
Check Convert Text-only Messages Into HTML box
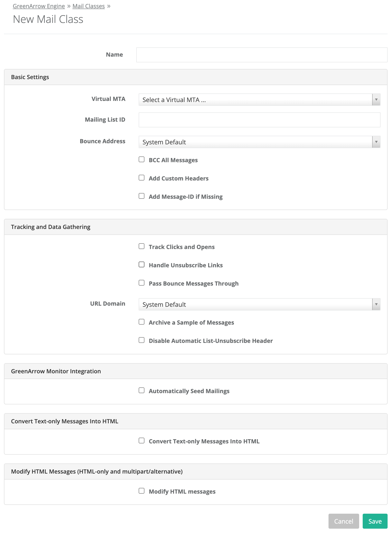142,441
